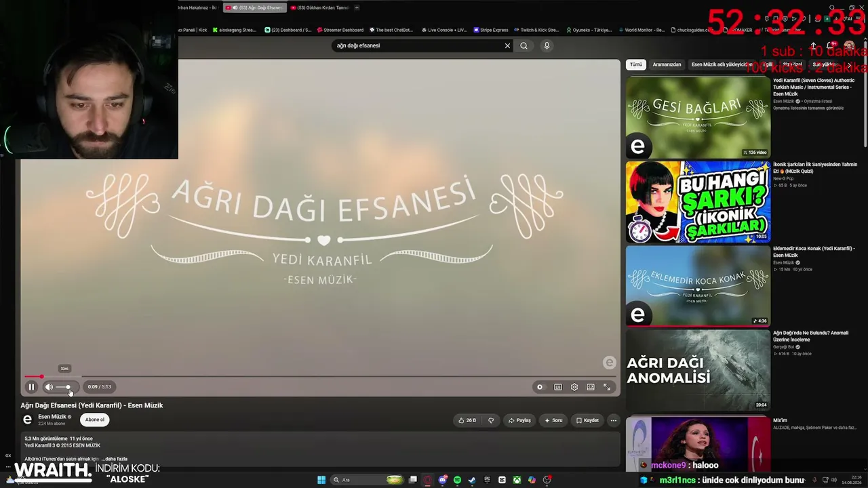The height and width of the screenshot is (488, 868).
Task: Open the Stripe Express bookmark
Action: point(491,30)
